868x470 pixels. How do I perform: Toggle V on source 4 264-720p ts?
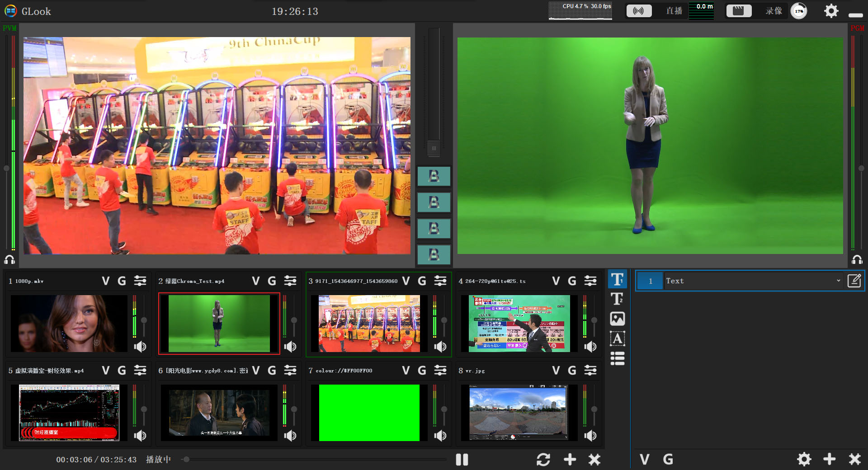tap(556, 281)
